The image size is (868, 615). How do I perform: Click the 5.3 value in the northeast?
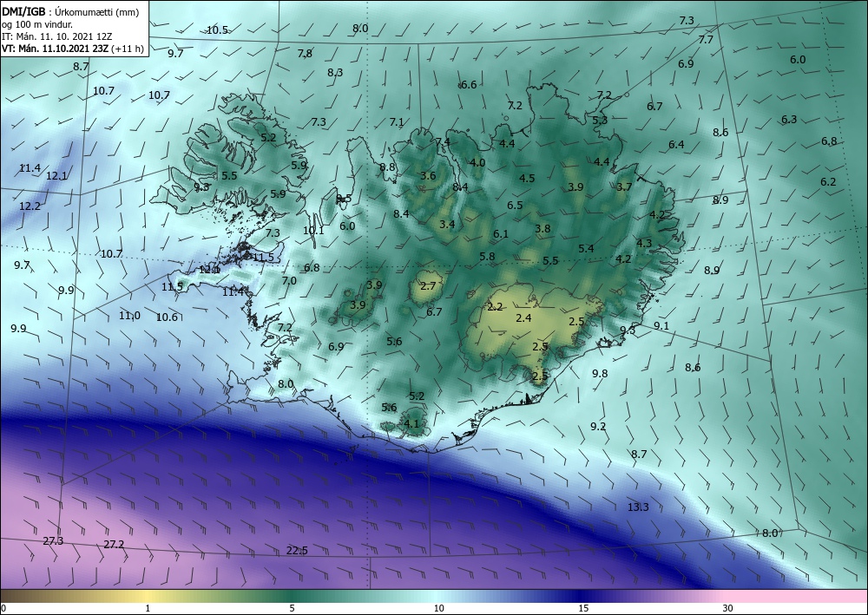pyautogui.click(x=600, y=120)
